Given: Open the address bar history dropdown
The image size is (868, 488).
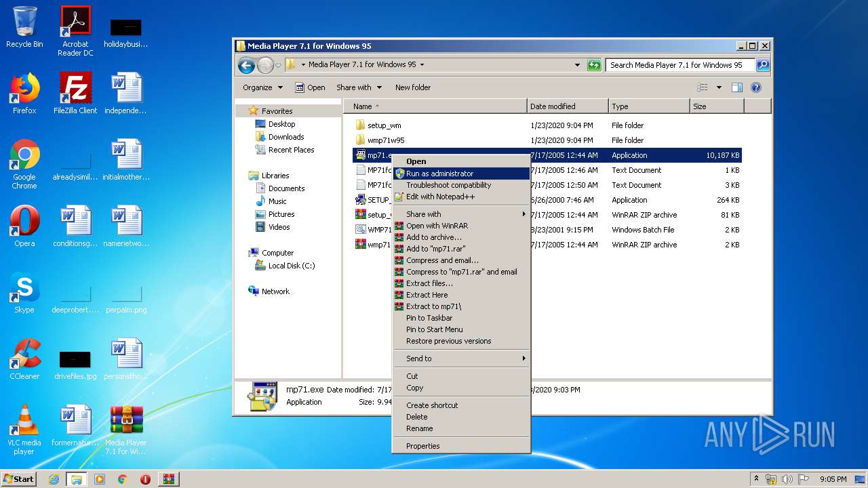Looking at the screenshot, I should 577,65.
